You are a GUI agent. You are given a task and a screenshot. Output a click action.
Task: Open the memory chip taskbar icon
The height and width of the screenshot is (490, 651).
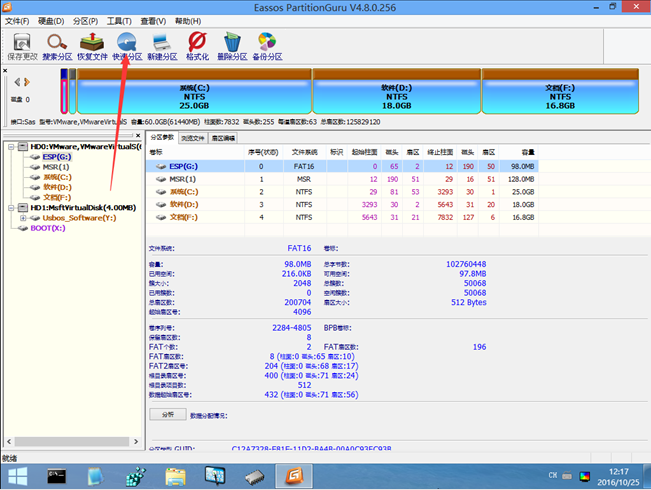pos(255,477)
